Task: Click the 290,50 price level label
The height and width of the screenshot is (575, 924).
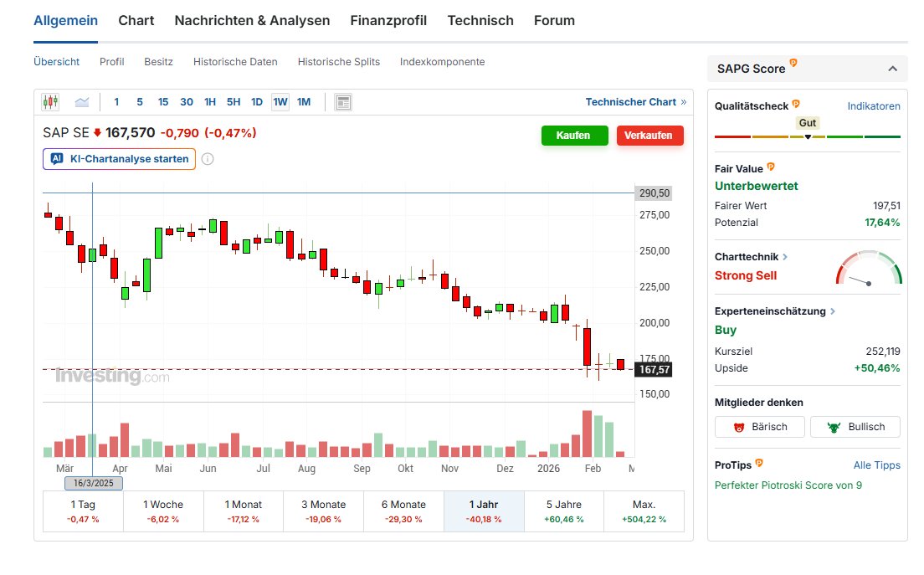Action: 654,193
